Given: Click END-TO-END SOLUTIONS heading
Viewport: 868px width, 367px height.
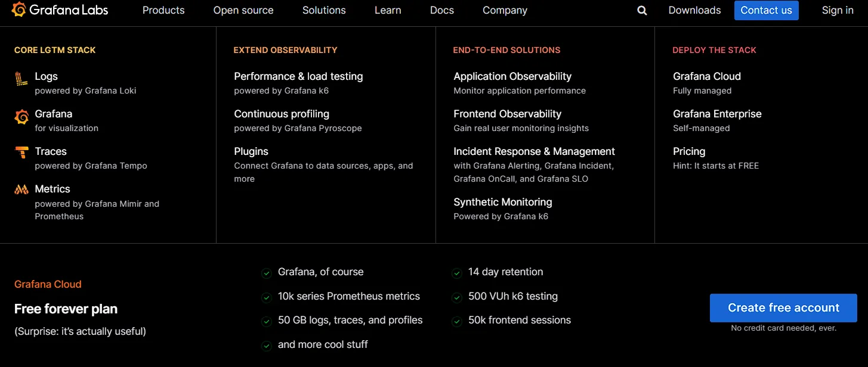Looking at the screenshot, I should tap(506, 50).
